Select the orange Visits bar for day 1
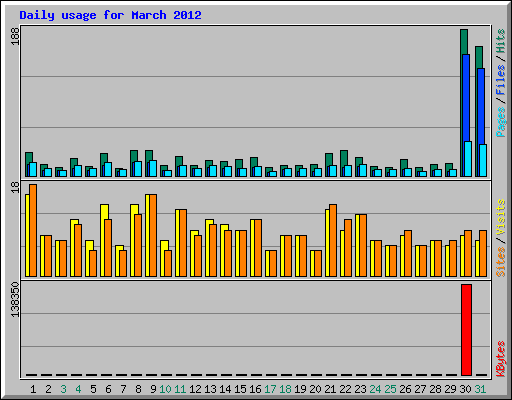The image size is (512, 400). tap(33, 230)
